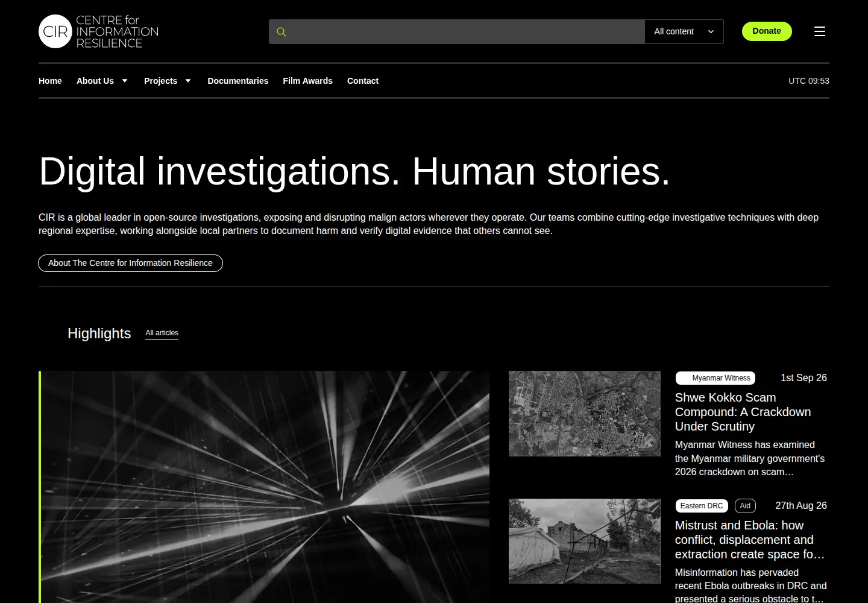
Task: Click the 27th Aug 26 date
Action: click(801, 505)
